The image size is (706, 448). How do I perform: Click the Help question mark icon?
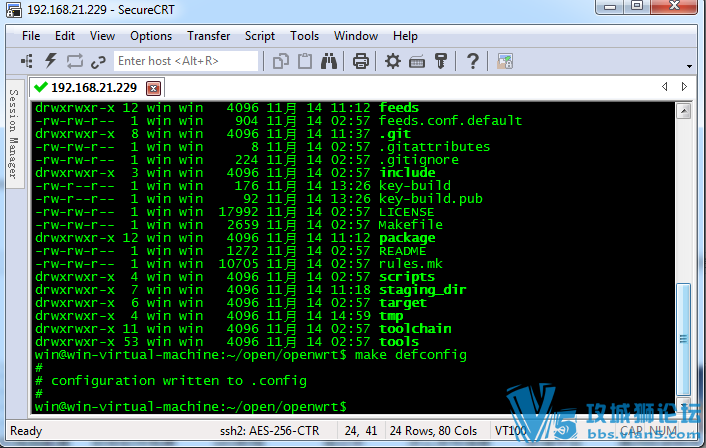click(472, 61)
